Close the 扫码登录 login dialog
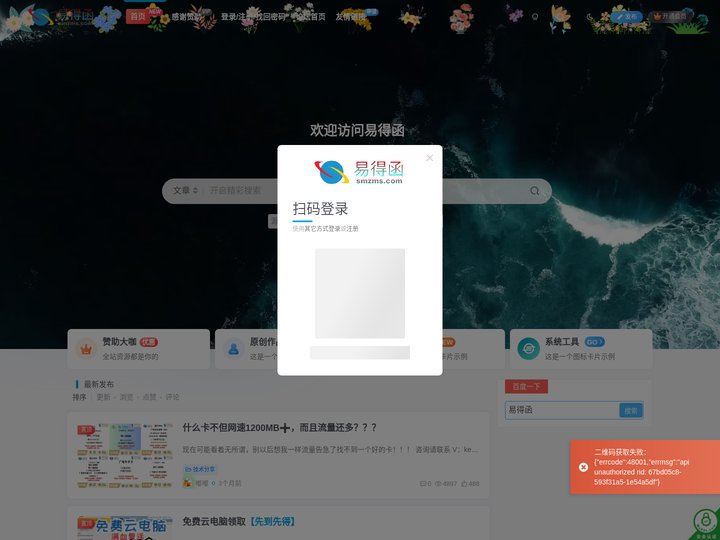 429,158
